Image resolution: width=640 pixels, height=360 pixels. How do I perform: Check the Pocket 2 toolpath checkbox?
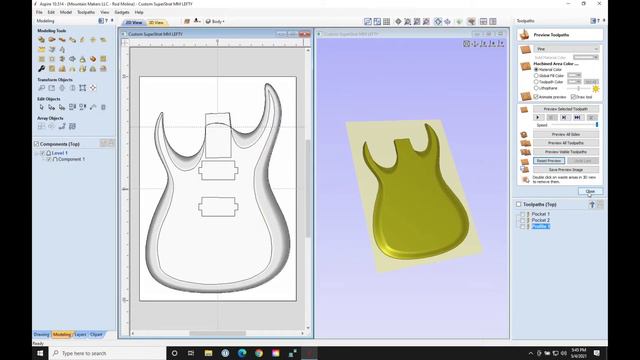click(522, 220)
